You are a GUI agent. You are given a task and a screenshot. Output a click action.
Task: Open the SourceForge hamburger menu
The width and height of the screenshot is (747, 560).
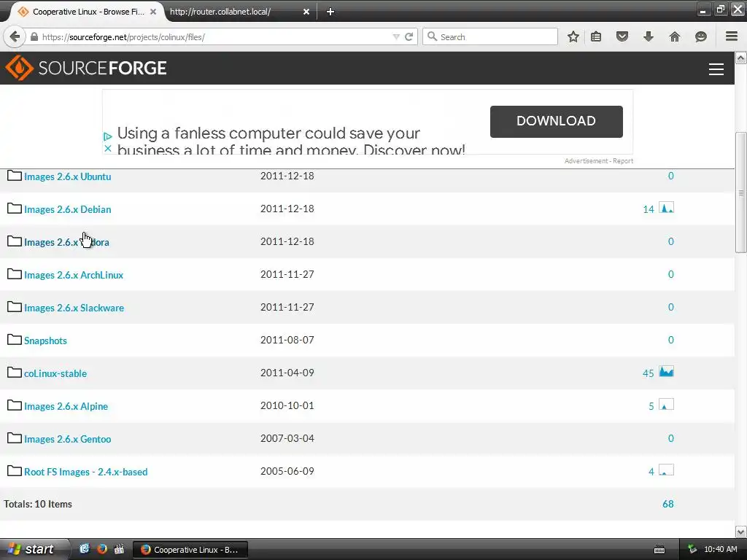[716, 69]
